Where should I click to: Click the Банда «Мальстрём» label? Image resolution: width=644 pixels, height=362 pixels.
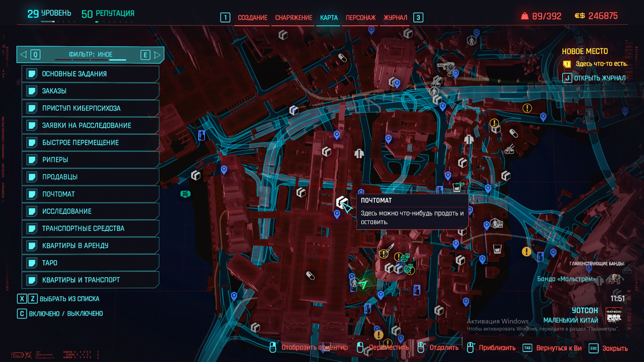tap(566, 279)
